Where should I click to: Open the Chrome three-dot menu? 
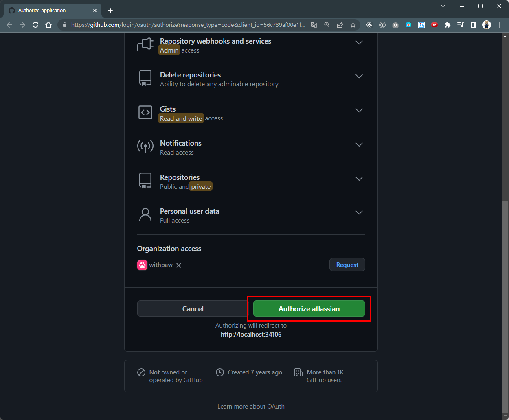(x=500, y=25)
